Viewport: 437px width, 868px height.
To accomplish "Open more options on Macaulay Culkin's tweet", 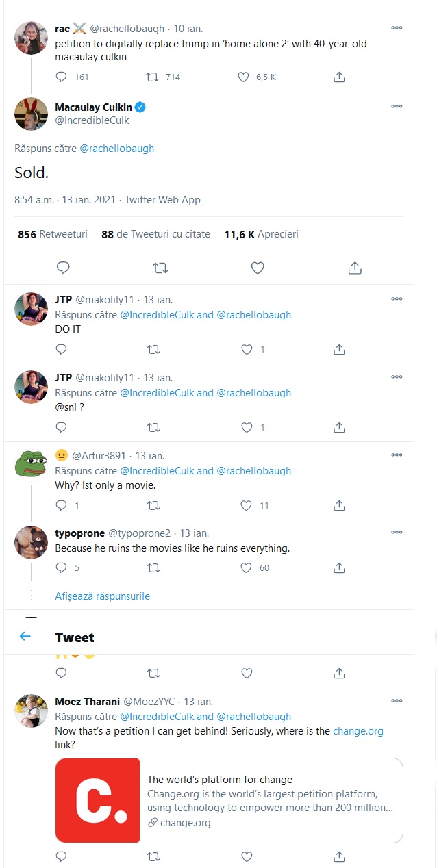I will [x=397, y=107].
